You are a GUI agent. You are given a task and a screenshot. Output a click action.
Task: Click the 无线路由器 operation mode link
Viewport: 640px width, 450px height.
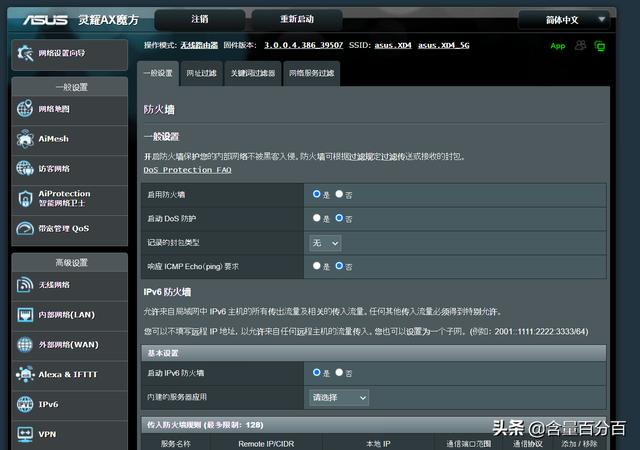[x=199, y=45]
